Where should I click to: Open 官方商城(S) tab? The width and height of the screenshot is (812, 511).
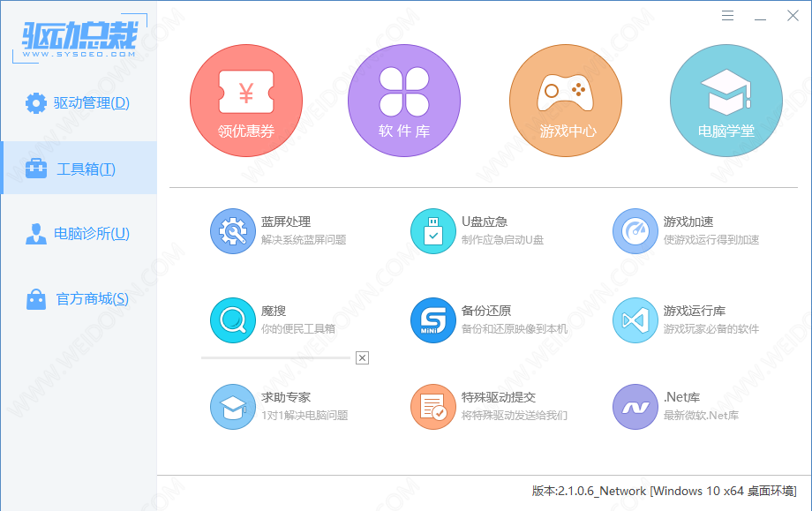[79, 298]
